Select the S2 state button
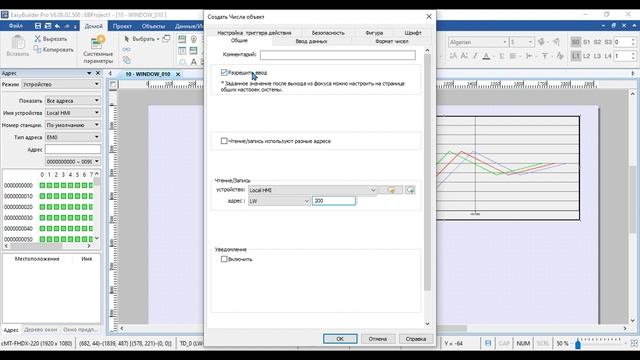This screenshot has width=640, height=360. 597,42
